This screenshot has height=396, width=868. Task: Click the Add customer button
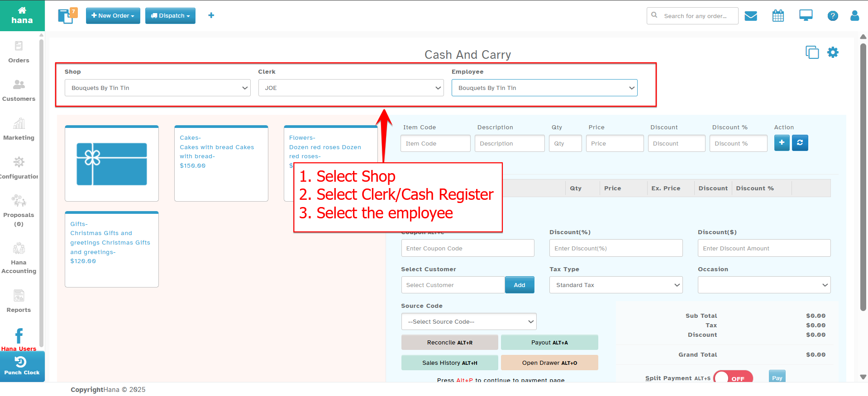(x=520, y=285)
